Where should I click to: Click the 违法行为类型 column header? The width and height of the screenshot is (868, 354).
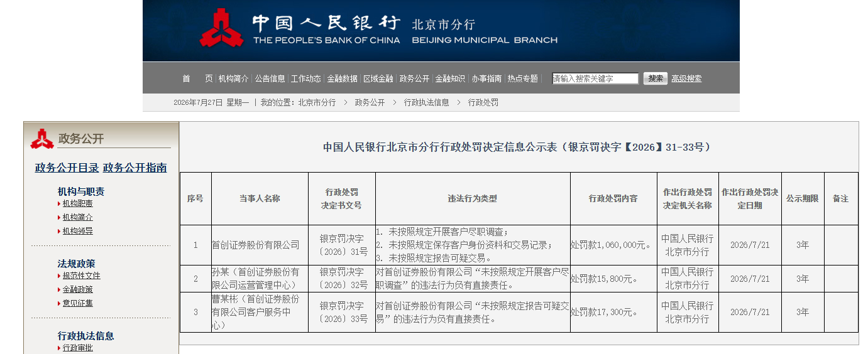473,198
